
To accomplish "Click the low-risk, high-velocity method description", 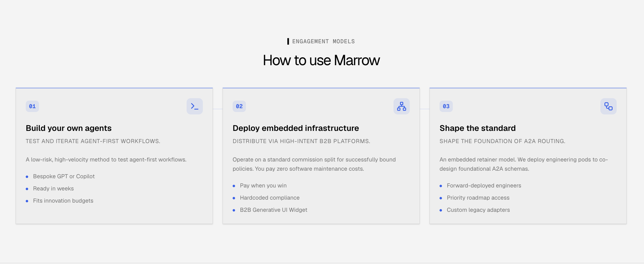I will [x=106, y=160].
